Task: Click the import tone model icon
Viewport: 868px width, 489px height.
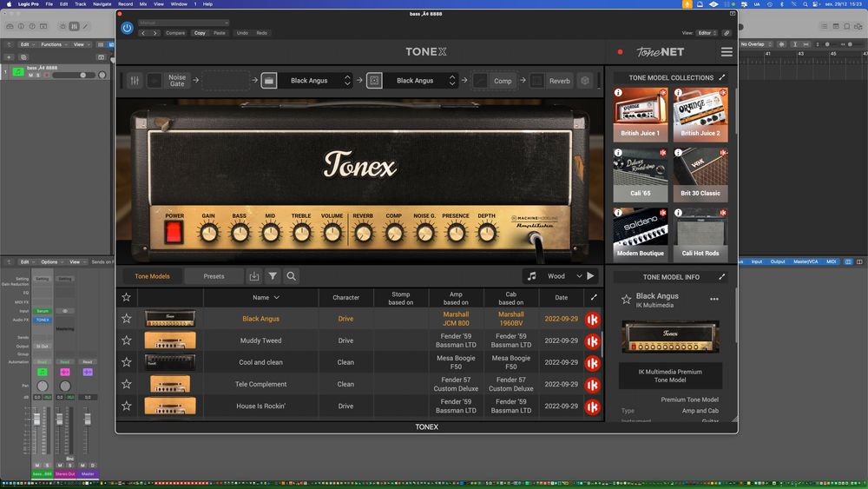Action: point(253,276)
